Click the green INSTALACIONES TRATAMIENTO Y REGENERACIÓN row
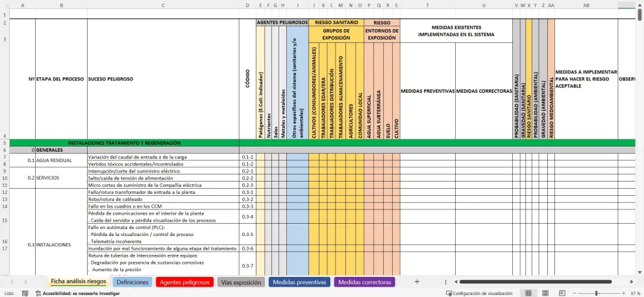644x297 pixels. 124,143
